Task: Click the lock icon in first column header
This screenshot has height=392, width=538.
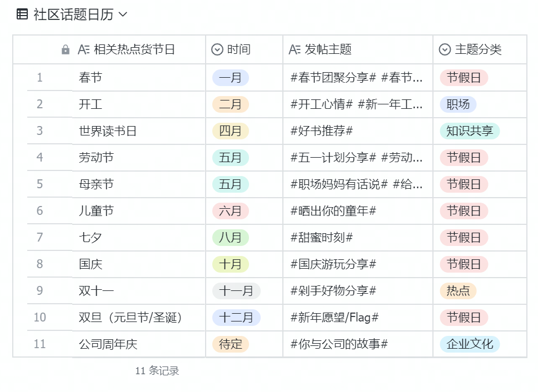Action: pyautogui.click(x=65, y=49)
